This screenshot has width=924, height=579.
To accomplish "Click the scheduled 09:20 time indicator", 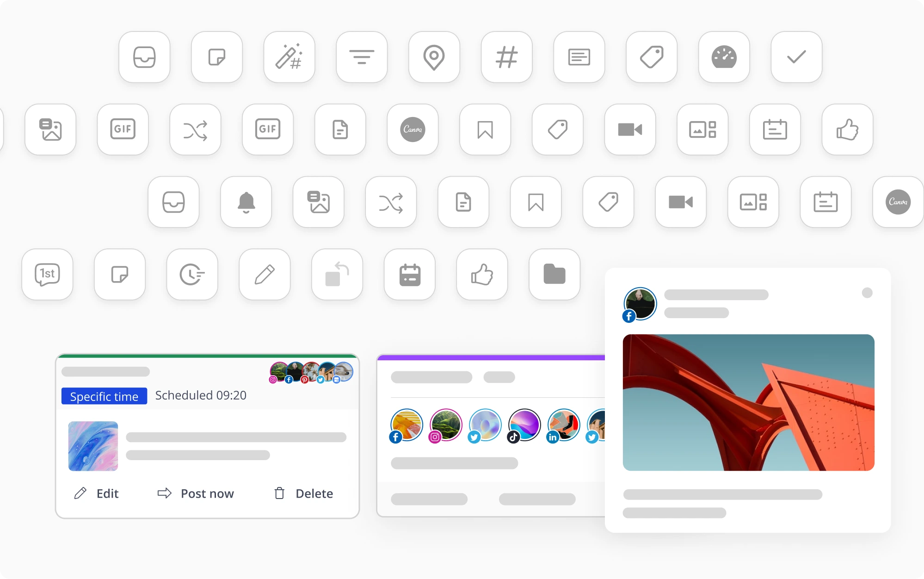I will coord(200,395).
